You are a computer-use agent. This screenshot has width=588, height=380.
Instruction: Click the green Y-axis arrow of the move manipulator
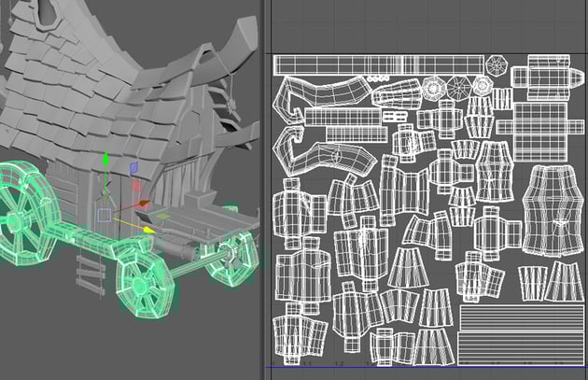[x=105, y=161]
